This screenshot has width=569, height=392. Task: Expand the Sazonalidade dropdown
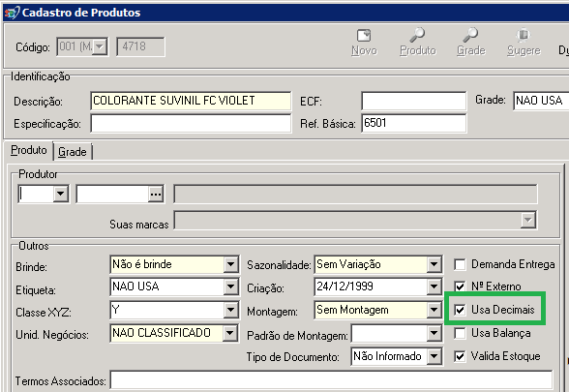coord(434,264)
